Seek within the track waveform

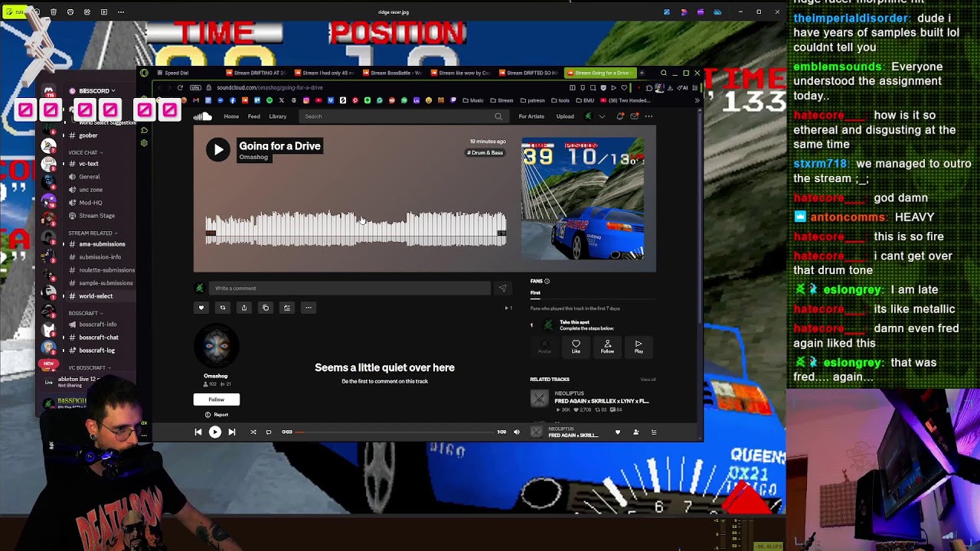click(355, 230)
